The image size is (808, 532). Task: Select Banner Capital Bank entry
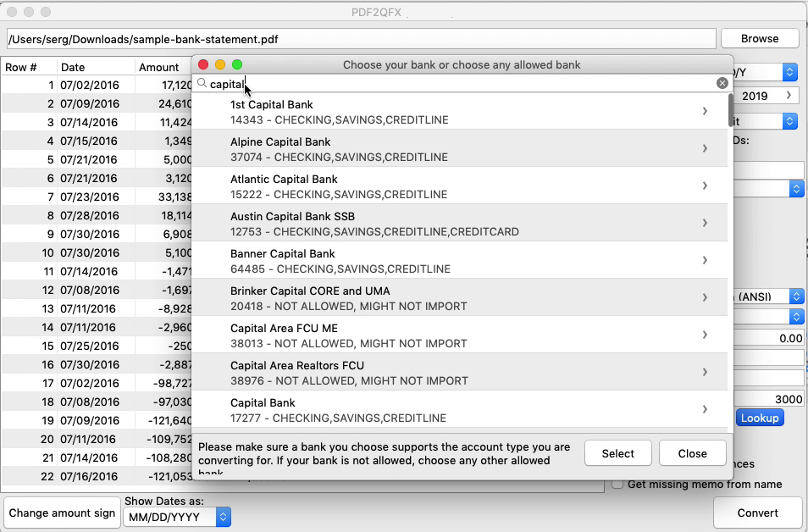[460, 260]
